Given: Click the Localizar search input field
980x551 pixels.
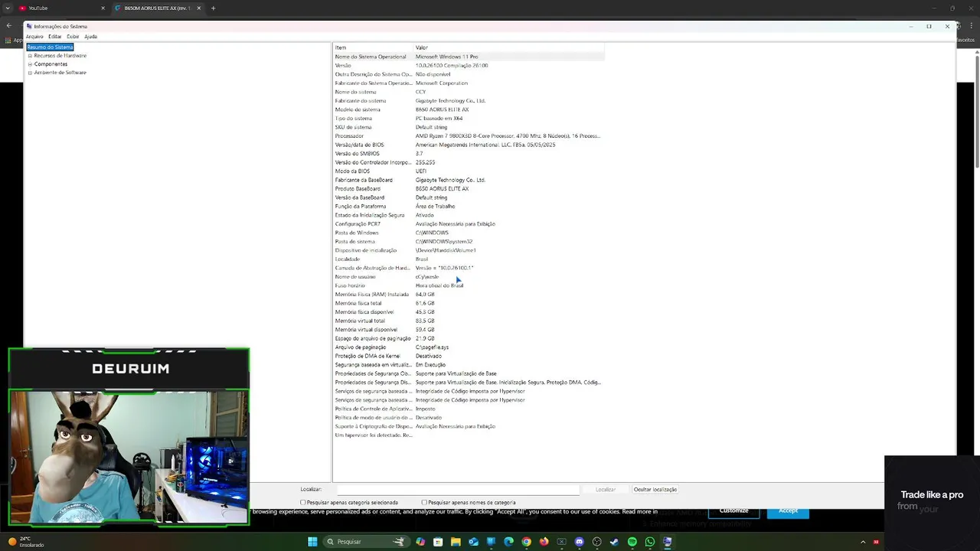Looking at the screenshot, I should click(x=458, y=489).
